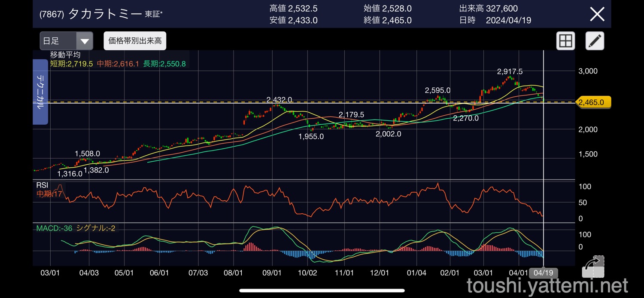Screen dimensions: 644x298
Task: Toggle the 価格帯別出来高 volume-by-price display
Action: click(x=135, y=41)
